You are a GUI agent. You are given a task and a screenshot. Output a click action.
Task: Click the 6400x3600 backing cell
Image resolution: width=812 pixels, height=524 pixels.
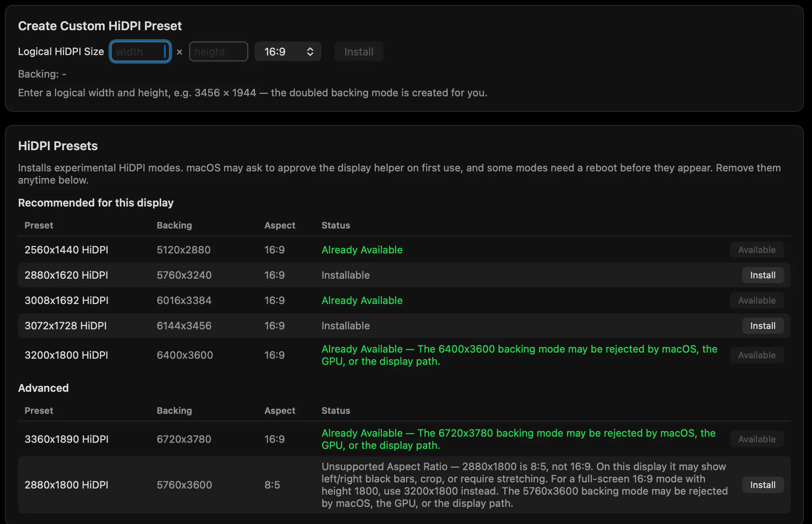click(x=185, y=355)
